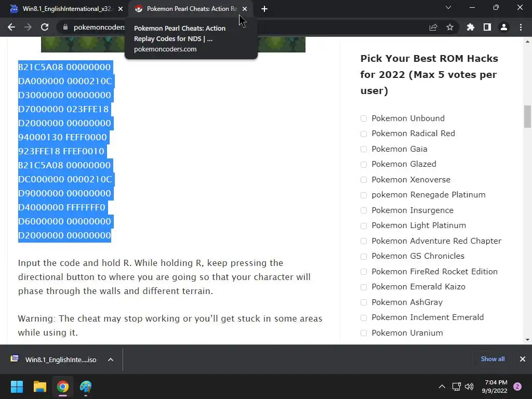Show hidden system tray icons

pyautogui.click(x=442, y=387)
